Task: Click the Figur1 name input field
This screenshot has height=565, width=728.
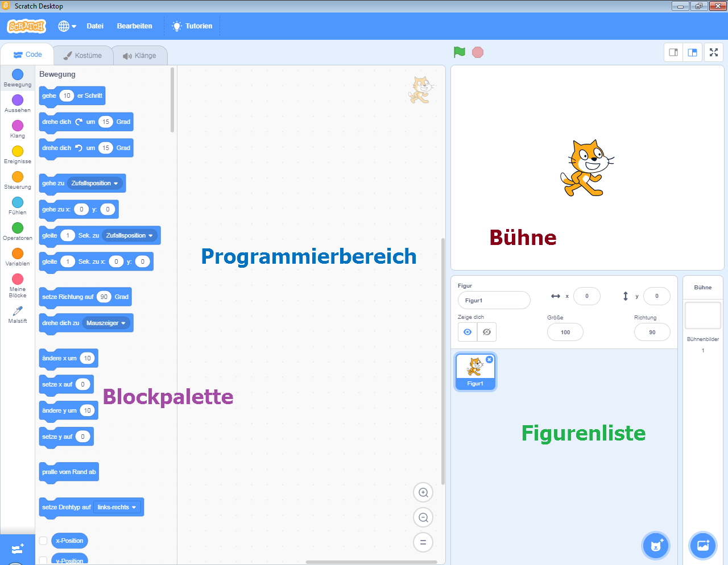Action: 494,300
